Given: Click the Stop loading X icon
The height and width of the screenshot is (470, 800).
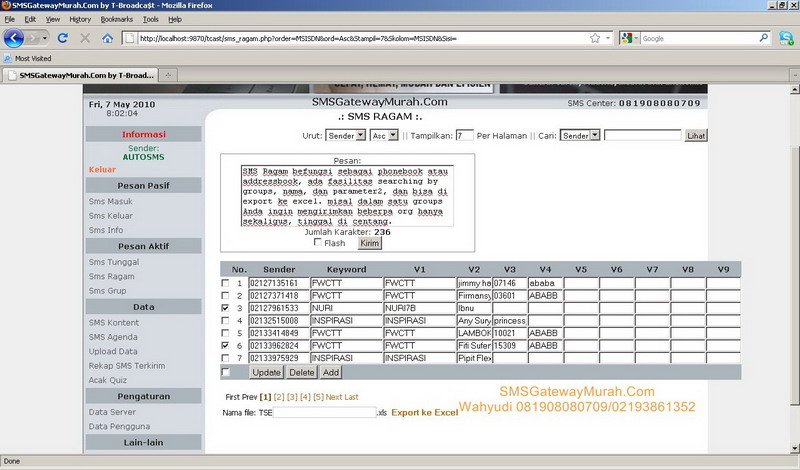Looking at the screenshot, I should (85, 38).
